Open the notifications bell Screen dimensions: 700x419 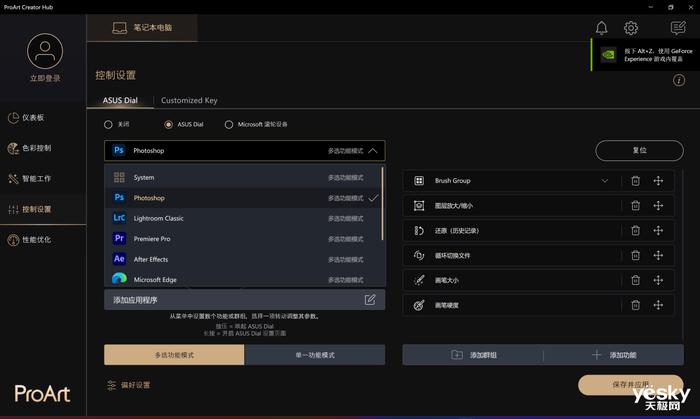601,28
